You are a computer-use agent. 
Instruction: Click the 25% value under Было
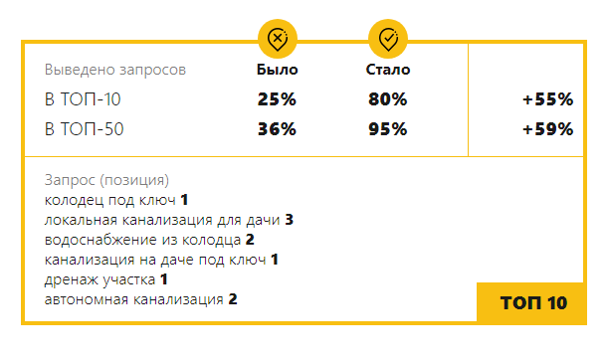click(277, 99)
